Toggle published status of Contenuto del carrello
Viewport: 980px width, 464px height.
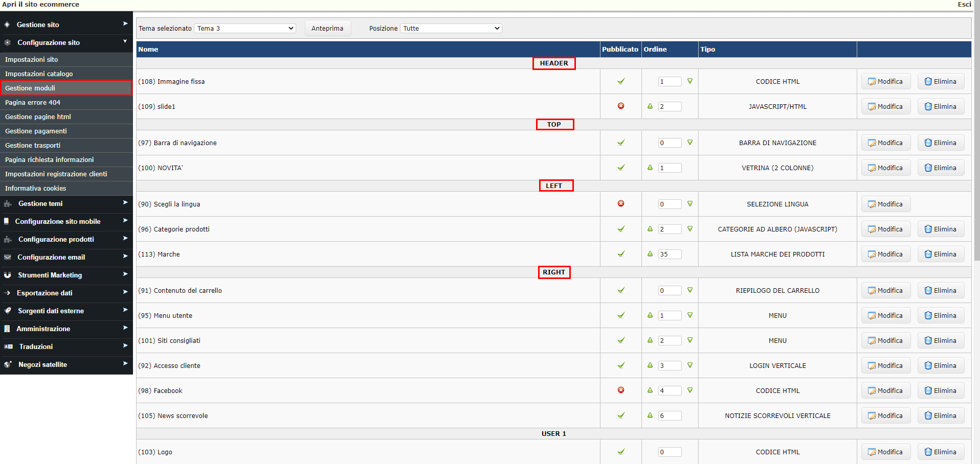click(621, 290)
